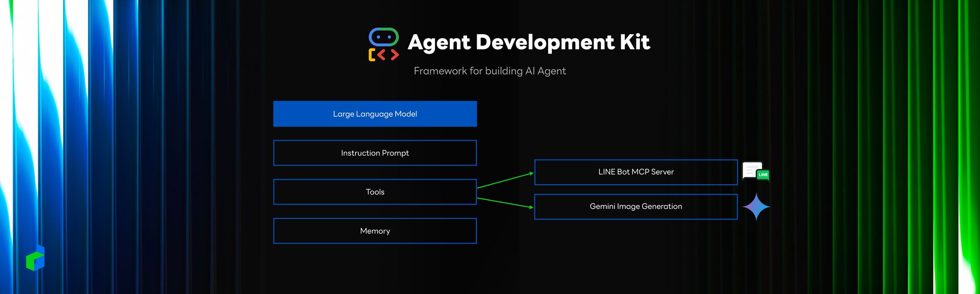Viewport: 980px width, 294px height.
Task: Click the Gemini sparkle star icon
Action: click(756, 207)
